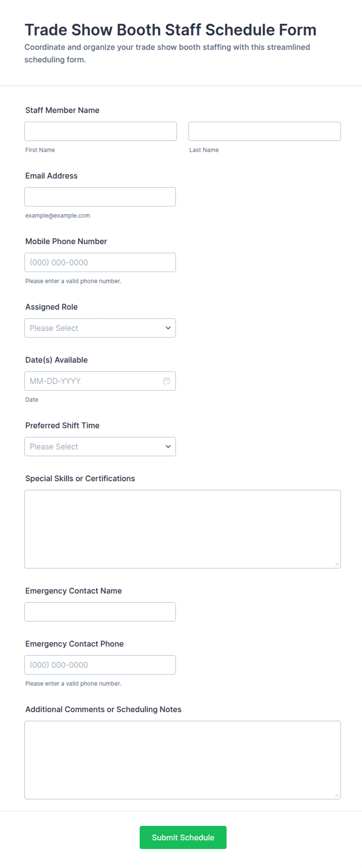Click the Preferred Shift Time chevron arrow

click(168, 447)
